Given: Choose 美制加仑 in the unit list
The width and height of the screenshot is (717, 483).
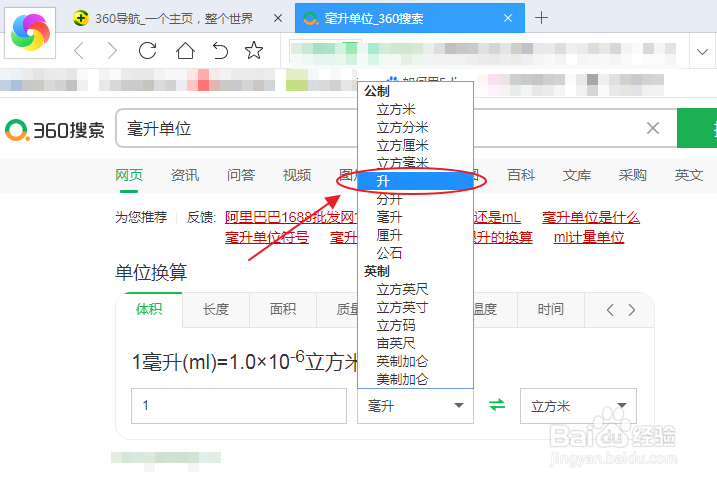Looking at the screenshot, I should pos(415,379).
